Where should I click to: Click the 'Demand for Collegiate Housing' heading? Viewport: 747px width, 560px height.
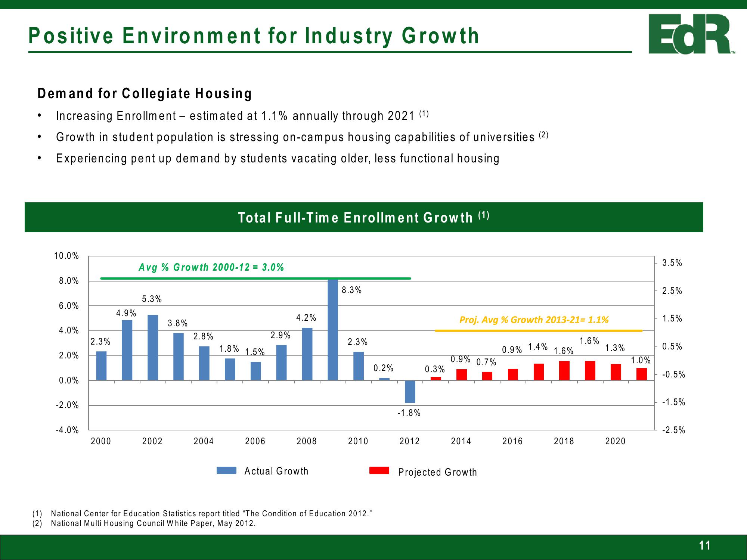pyautogui.click(x=145, y=93)
